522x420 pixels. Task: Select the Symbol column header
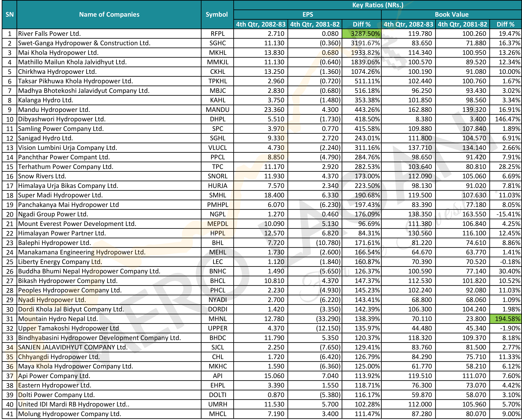click(217, 14)
